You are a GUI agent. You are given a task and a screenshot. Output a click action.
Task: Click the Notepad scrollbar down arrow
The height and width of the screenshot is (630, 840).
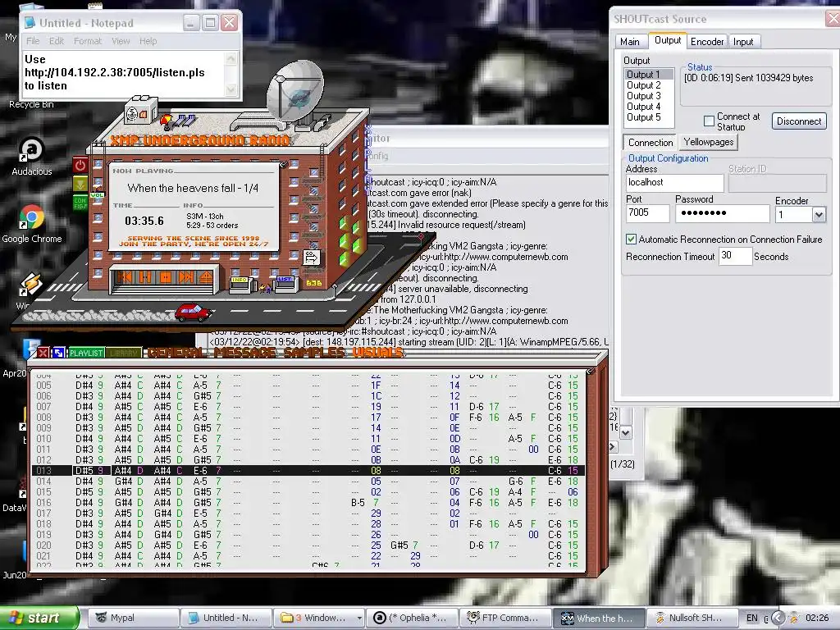point(231,89)
